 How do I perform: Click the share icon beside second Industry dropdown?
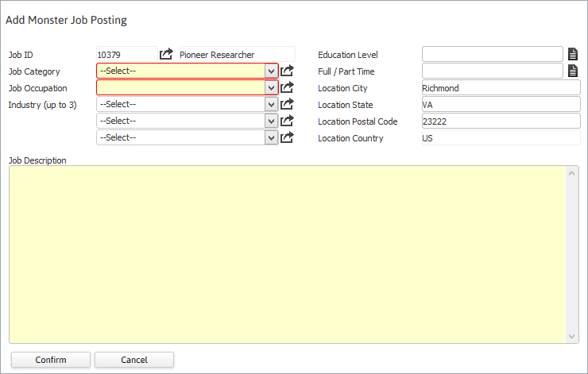(x=288, y=121)
